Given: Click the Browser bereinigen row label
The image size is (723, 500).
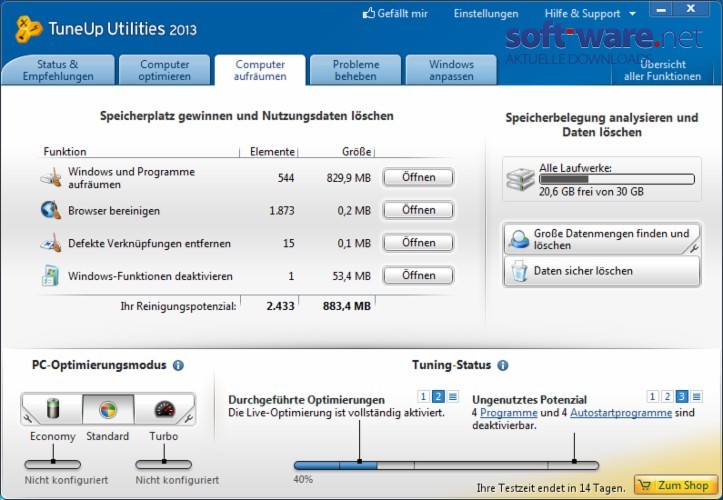Looking at the screenshot, I should coord(114,211).
